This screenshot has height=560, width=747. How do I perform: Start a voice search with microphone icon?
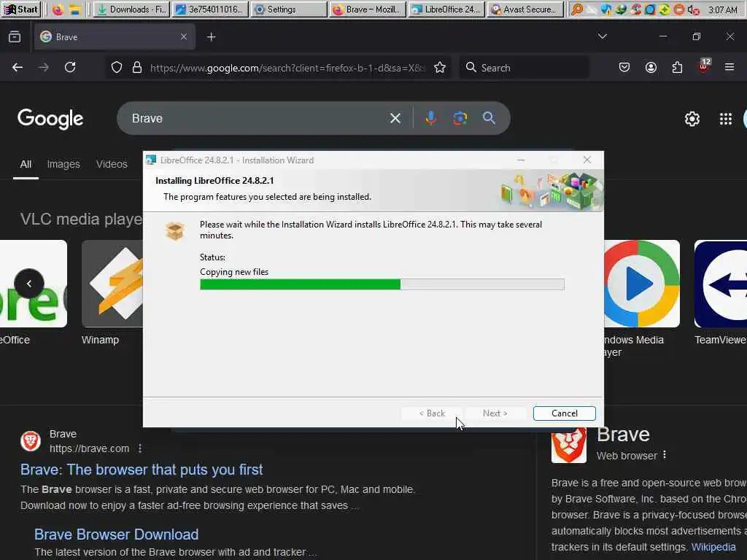pyautogui.click(x=430, y=117)
